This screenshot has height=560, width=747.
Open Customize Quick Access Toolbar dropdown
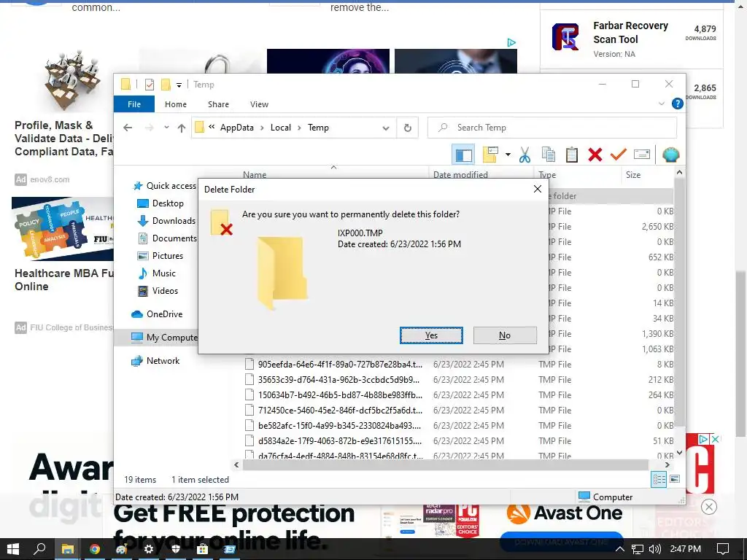[x=179, y=85]
